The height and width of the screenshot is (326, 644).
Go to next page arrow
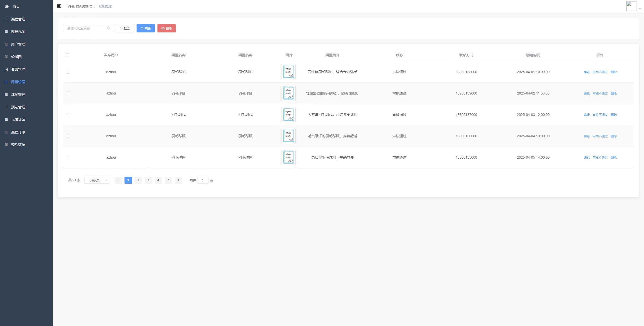point(178,180)
